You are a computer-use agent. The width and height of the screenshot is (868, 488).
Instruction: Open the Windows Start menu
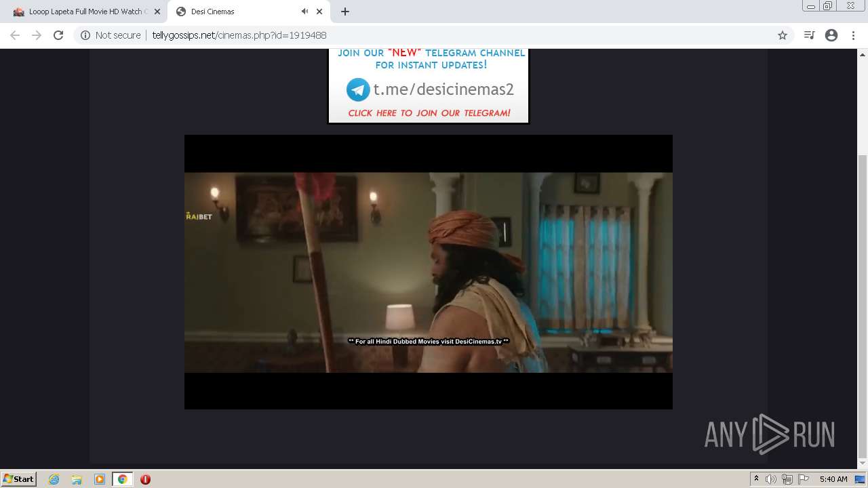point(19,479)
